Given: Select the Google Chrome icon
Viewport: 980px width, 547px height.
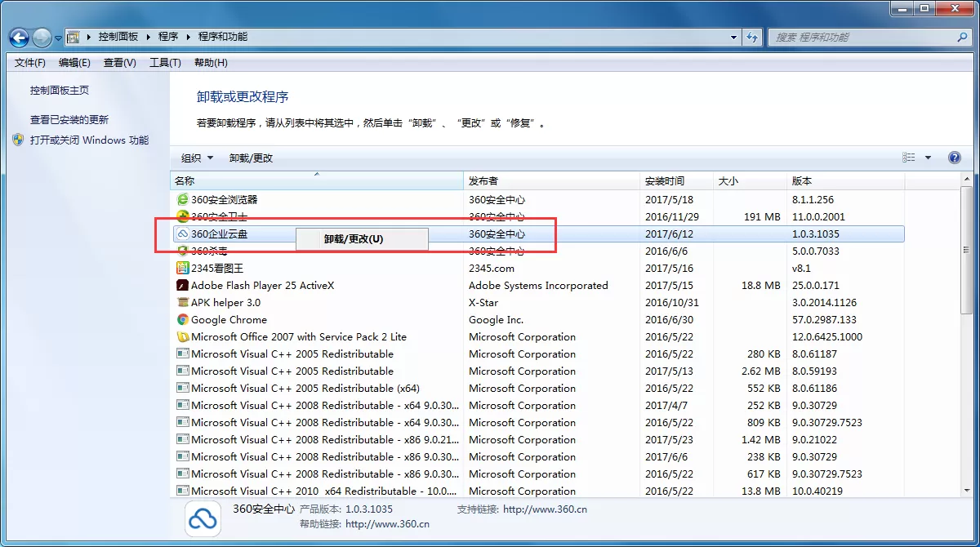Looking at the screenshot, I should point(183,319).
